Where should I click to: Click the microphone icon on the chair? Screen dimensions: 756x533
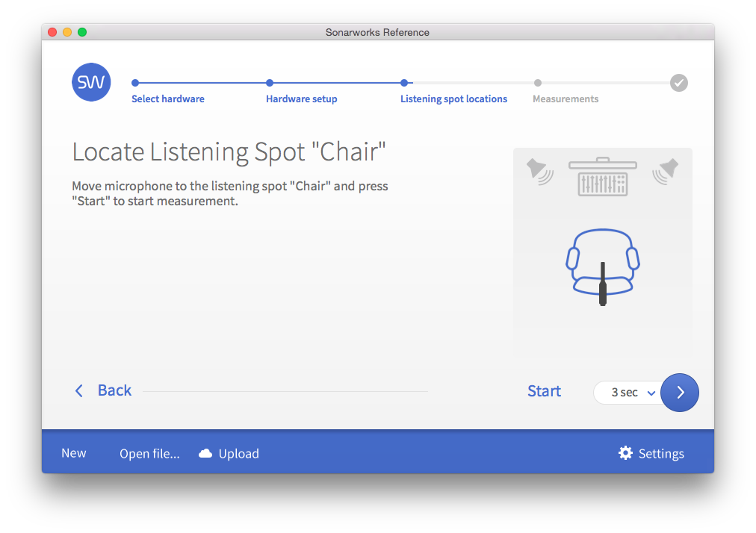[602, 285]
